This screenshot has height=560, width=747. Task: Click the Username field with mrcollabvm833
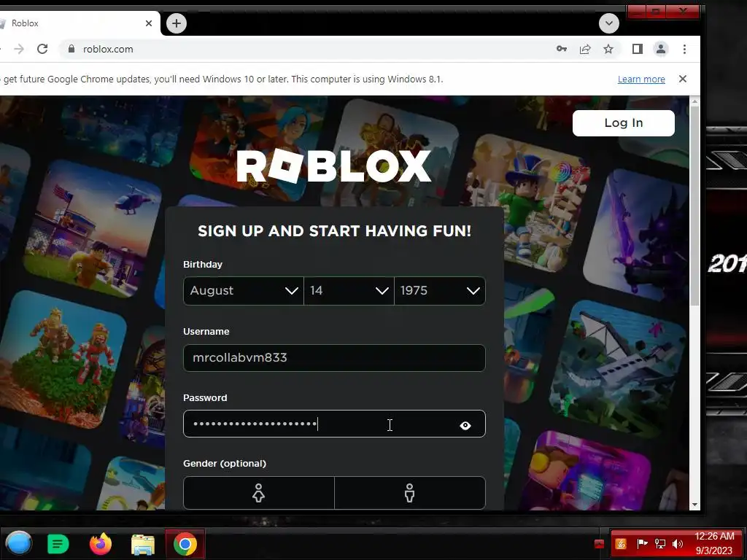pos(334,357)
